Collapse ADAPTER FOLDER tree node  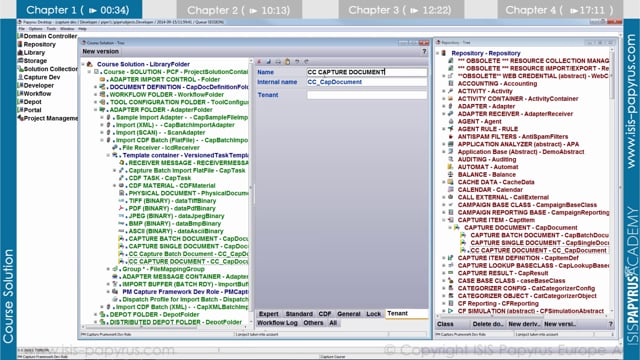pyautogui.click(x=96, y=110)
